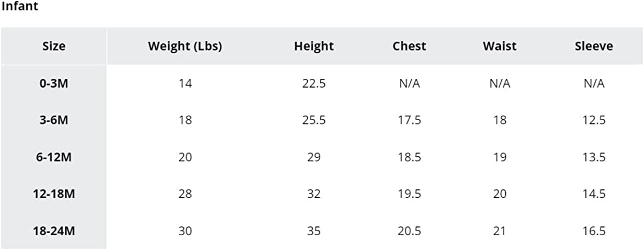
Task: Select the 17.5 chest value for 3-6M
Action: coord(409,121)
